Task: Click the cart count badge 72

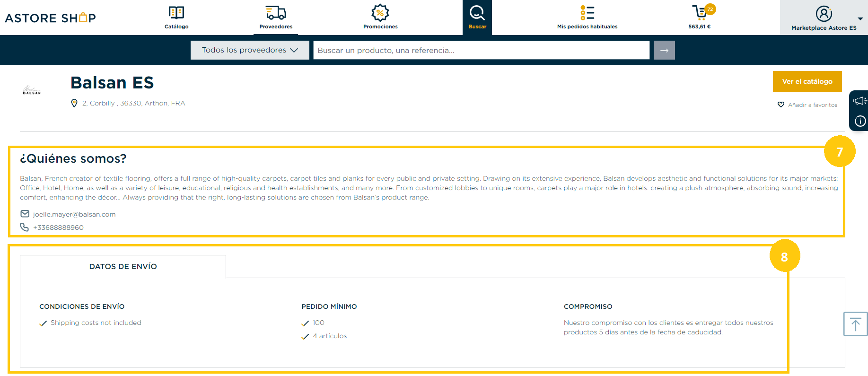Action: 710,9
